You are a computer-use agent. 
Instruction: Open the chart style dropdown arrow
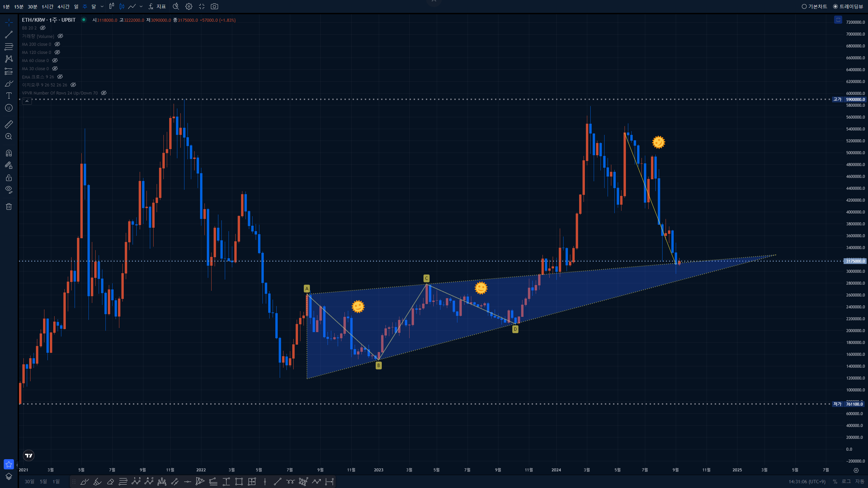(141, 6)
